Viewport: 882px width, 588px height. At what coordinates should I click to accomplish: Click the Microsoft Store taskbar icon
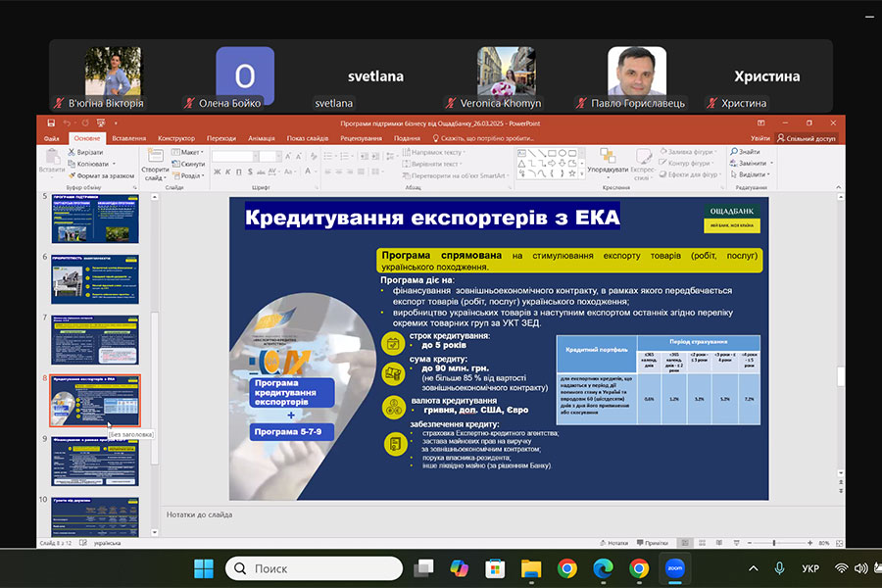(496, 568)
